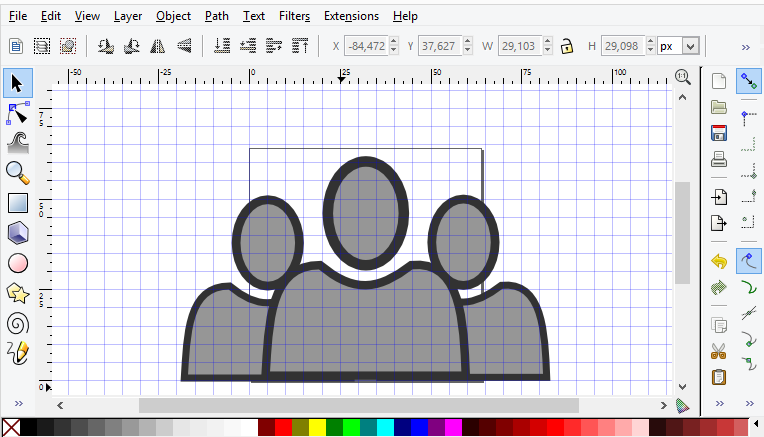The height and width of the screenshot is (437, 764).
Task: Save document floppy icon
Action: pos(719,133)
